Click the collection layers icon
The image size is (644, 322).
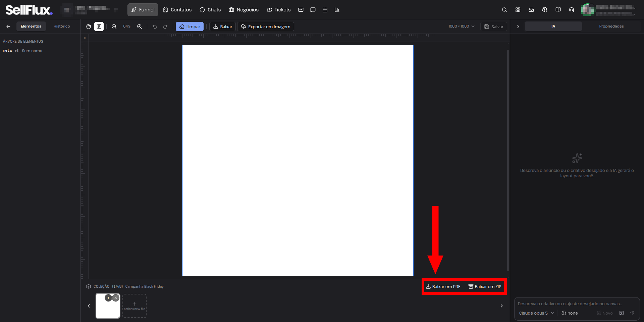pos(89,286)
